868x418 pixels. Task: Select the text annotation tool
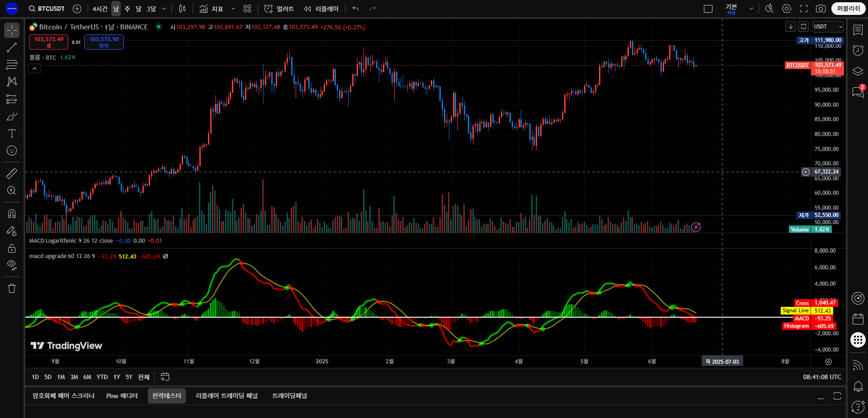tap(12, 133)
